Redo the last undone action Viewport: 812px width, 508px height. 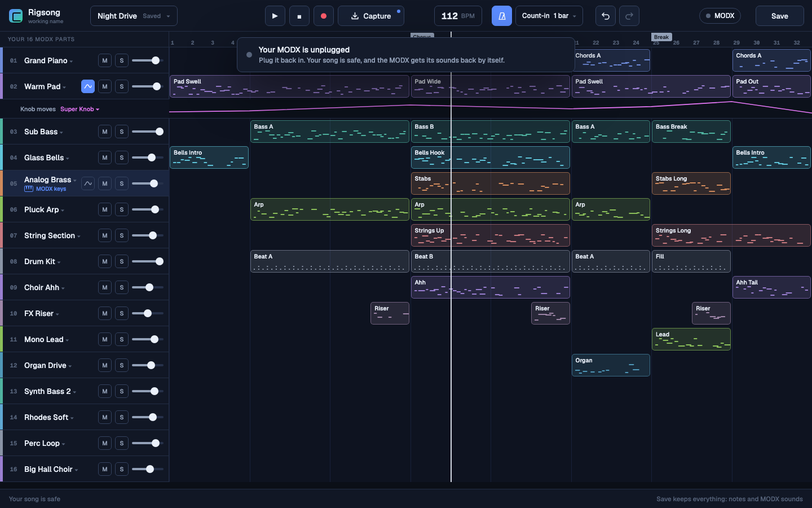[x=629, y=16]
